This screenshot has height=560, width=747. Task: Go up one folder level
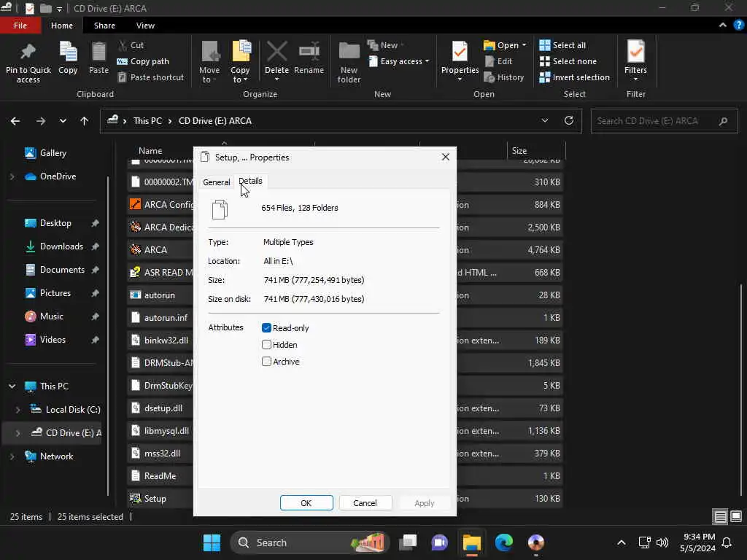(x=85, y=121)
